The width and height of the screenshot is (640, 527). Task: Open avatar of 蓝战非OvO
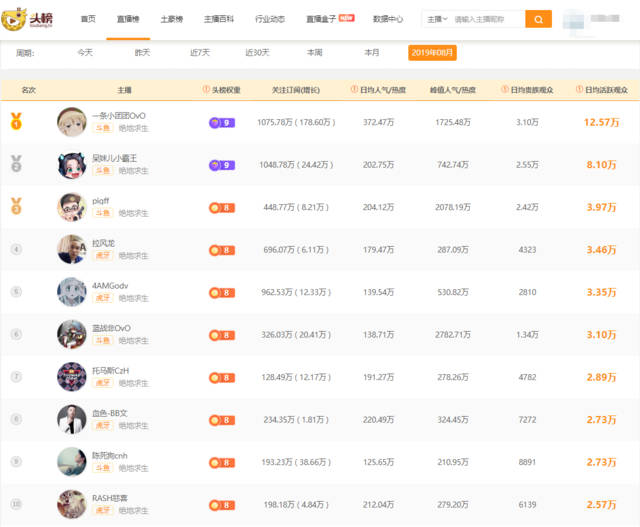(x=72, y=334)
